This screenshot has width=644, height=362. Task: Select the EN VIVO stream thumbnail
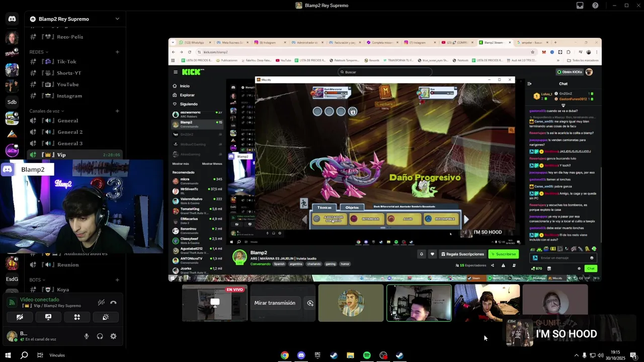[x=215, y=303]
